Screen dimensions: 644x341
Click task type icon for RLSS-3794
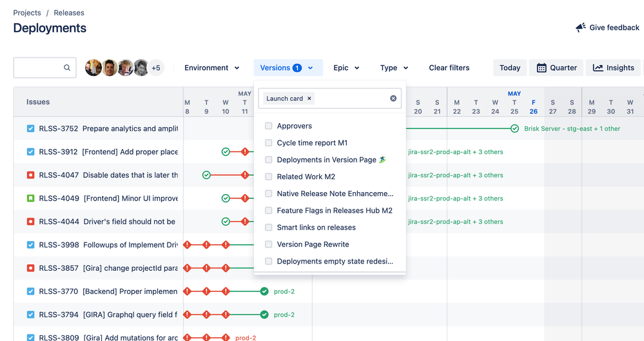(x=30, y=315)
